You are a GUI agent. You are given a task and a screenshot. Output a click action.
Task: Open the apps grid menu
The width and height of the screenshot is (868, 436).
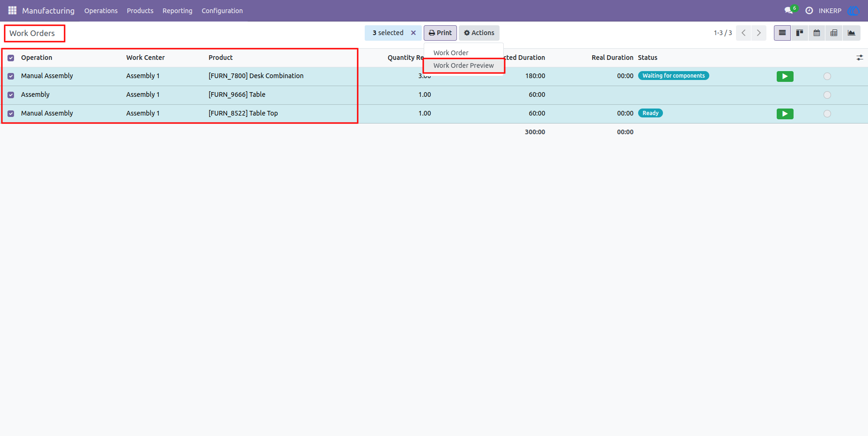(13, 10)
